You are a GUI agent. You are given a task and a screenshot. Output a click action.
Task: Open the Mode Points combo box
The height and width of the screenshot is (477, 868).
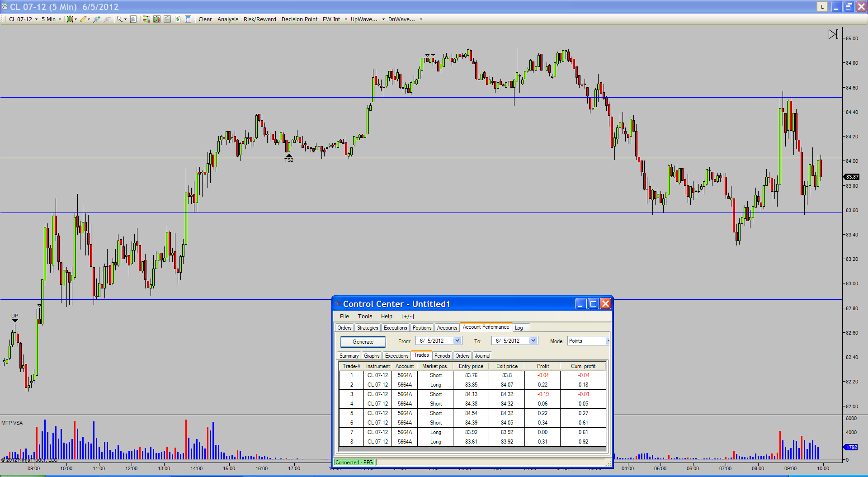click(x=589, y=341)
